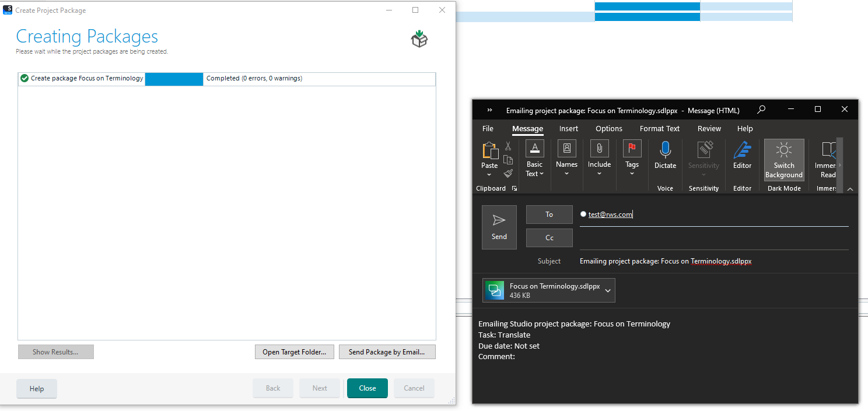Click the presence indicator before test@rws.com
This screenshot has height=411, width=868.
[583, 214]
